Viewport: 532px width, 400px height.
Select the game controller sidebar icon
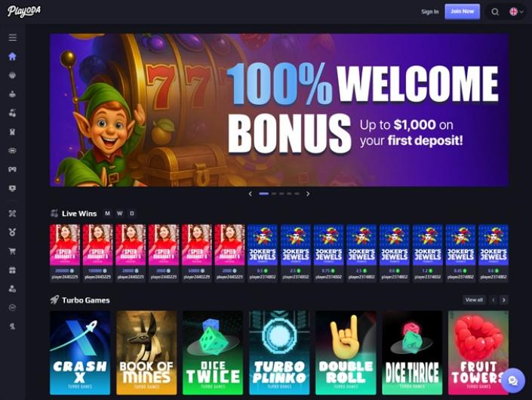coord(13,169)
